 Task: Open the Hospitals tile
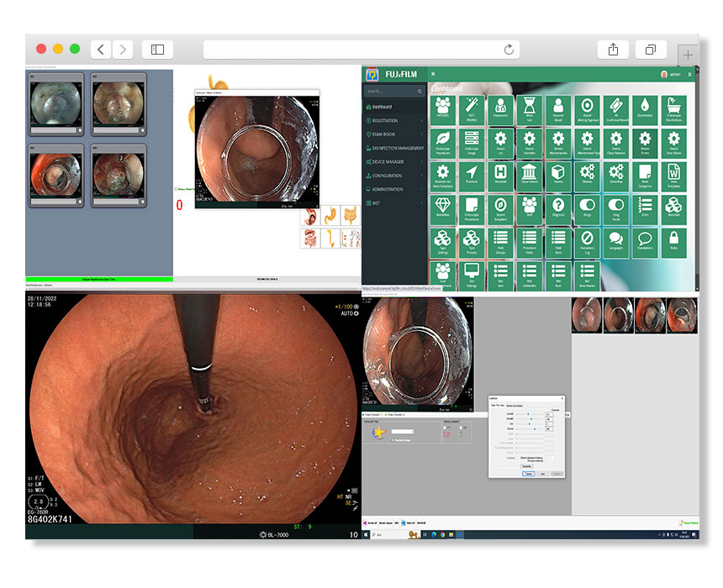(500, 176)
